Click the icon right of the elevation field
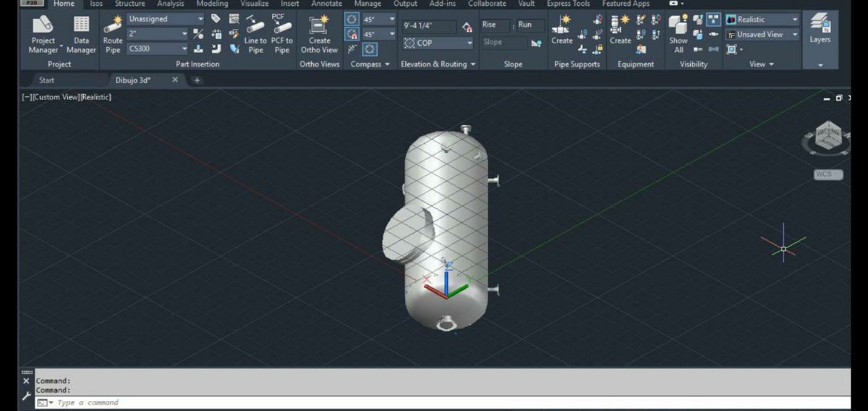Viewport: 868px width, 411px height. (466, 26)
